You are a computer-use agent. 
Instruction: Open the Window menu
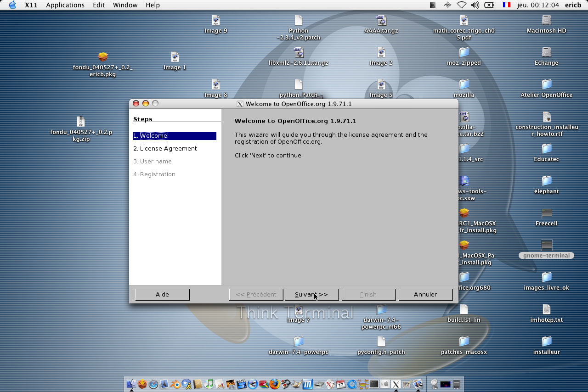[x=125, y=5]
